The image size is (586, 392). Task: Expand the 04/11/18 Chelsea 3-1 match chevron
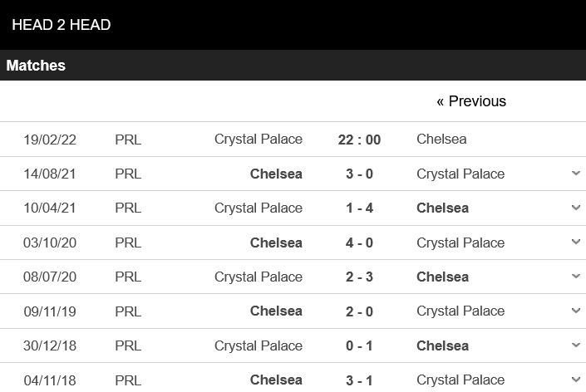[575, 380]
